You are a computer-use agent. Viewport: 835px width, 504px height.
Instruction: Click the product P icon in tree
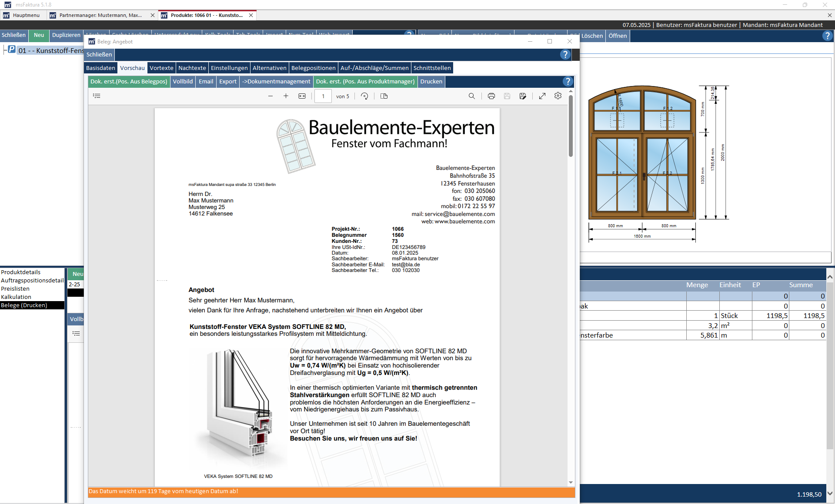[12, 50]
